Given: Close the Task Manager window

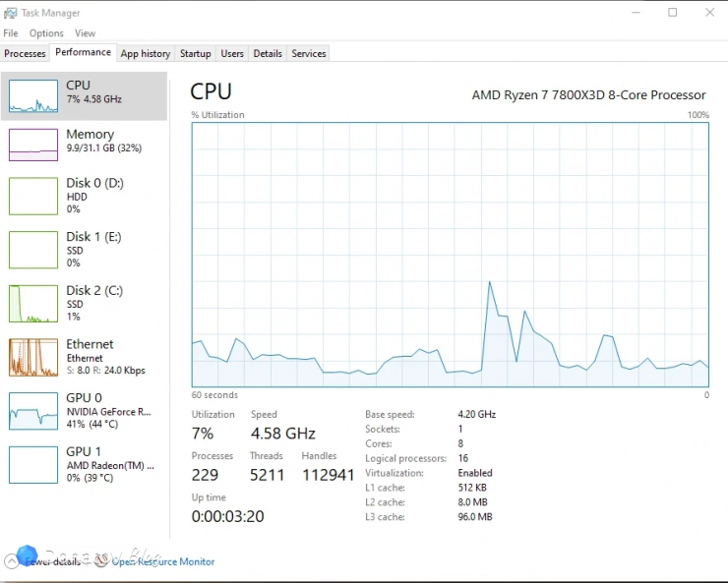Looking at the screenshot, I should pyautogui.click(x=710, y=13).
